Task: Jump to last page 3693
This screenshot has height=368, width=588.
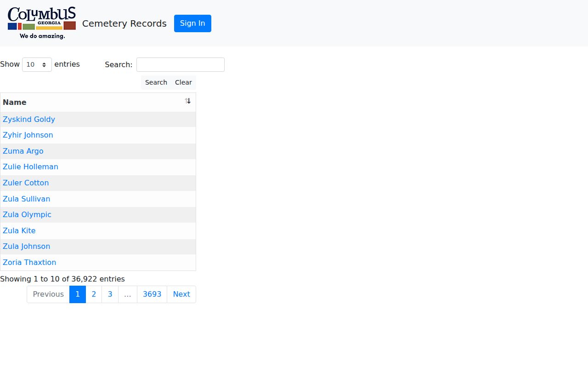Action: point(152,294)
